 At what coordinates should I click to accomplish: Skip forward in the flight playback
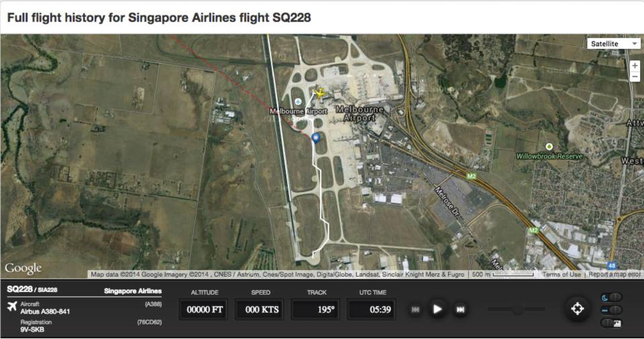[x=460, y=310]
